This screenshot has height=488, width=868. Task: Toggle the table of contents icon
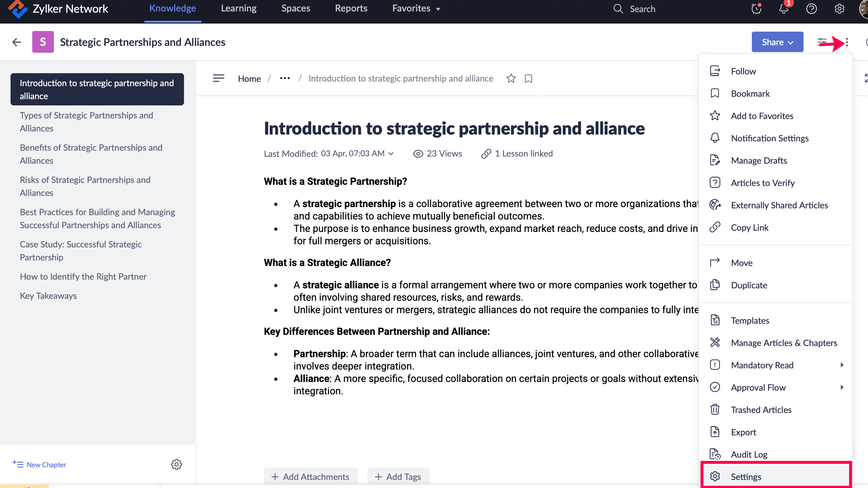(218, 78)
